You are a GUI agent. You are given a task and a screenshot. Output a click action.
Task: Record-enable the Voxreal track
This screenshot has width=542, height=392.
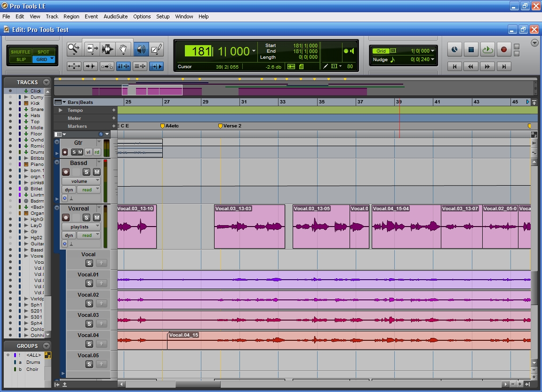65,218
